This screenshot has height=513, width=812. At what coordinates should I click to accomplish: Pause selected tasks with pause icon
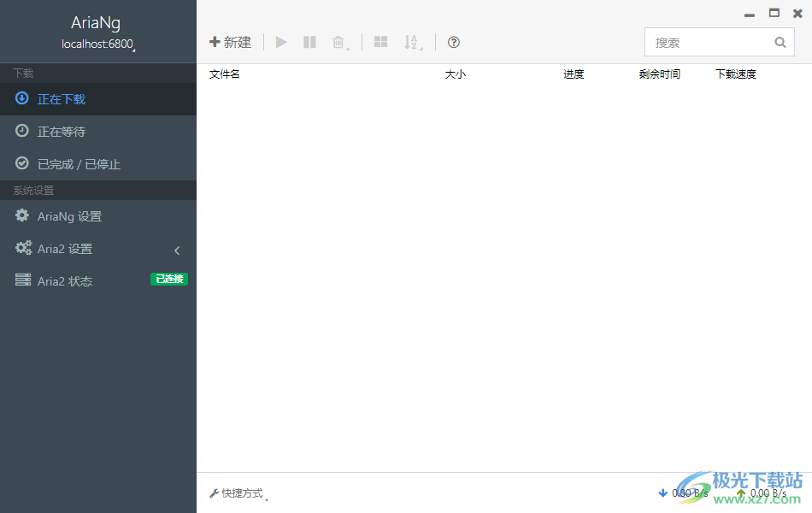click(309, 42)
